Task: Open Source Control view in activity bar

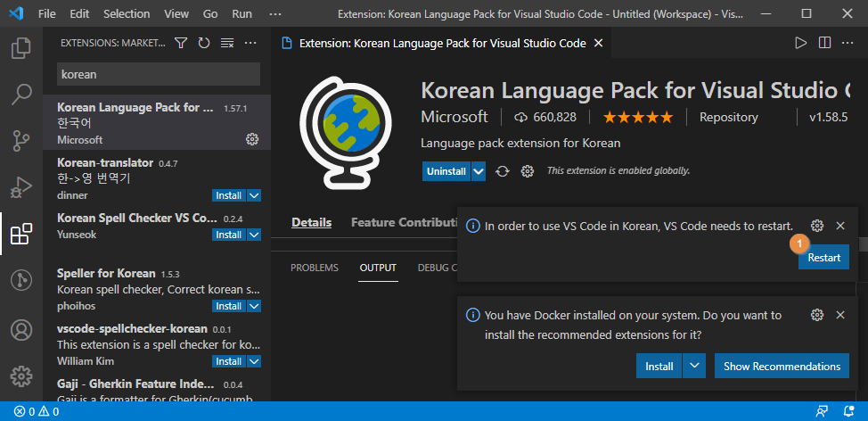Action: point(21,141)
